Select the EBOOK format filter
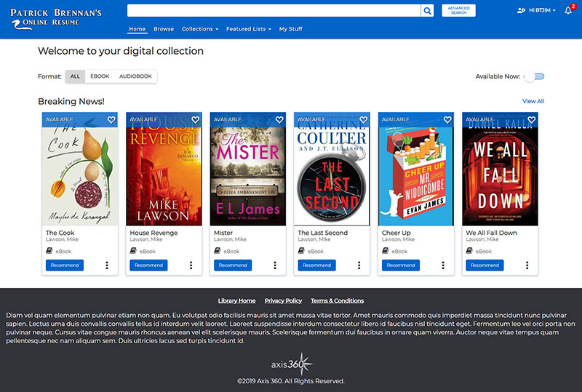 (x=100, y=76)
